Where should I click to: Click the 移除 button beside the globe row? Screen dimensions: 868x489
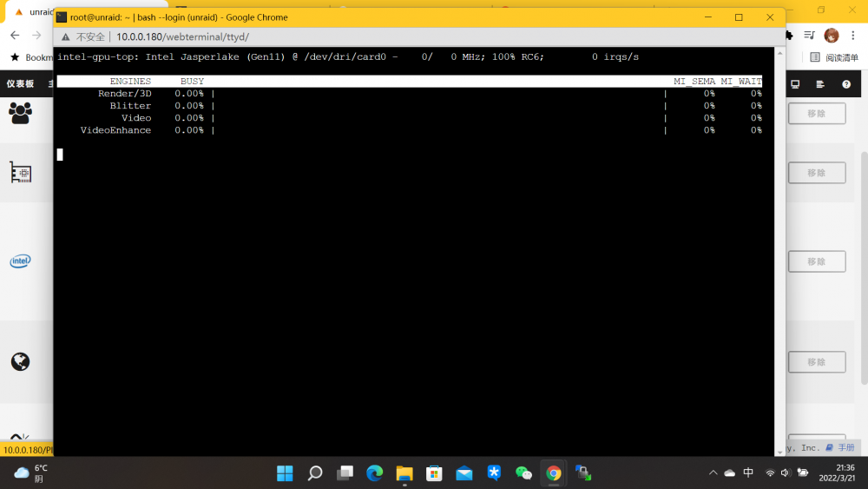click(817, 362)
